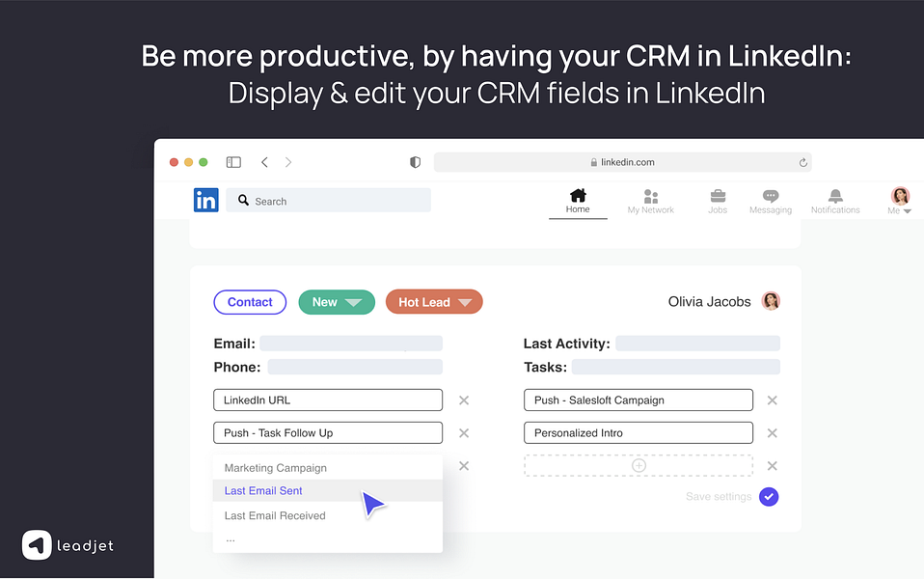This screenshot has height=579, width=924.
Task: Select the LinkedIn URL field box
Action: (x=328, y=400)
